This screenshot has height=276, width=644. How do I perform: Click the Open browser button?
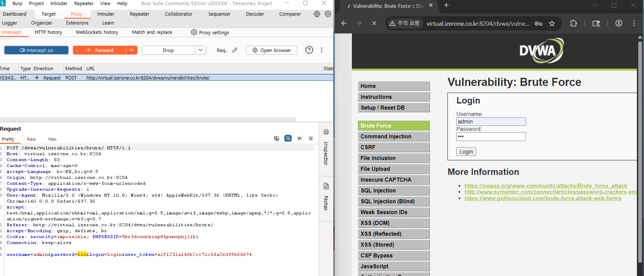coord(272,50)
